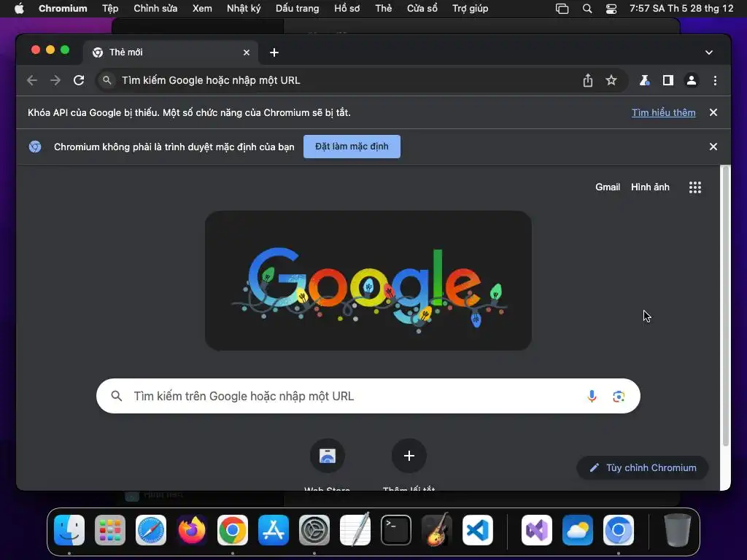Open the 'Tìm hiểu thêm' link

663,113
